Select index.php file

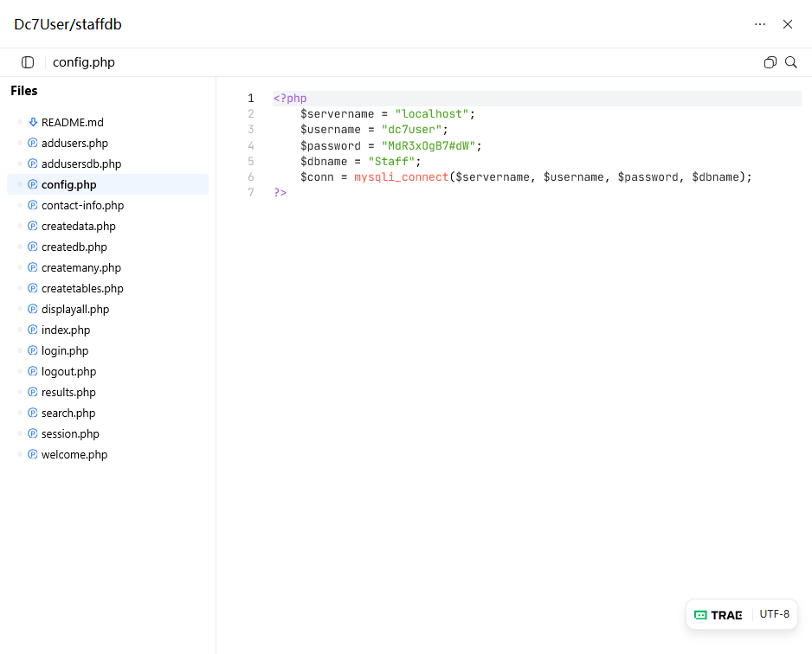pos(66,330)
